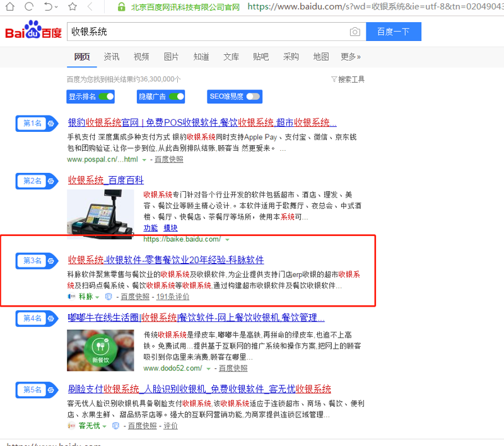Viewport: 504px width, 446px height.
Task: Click https://baike.baidu.com/ green URL
Action: (x=182, y=239)
